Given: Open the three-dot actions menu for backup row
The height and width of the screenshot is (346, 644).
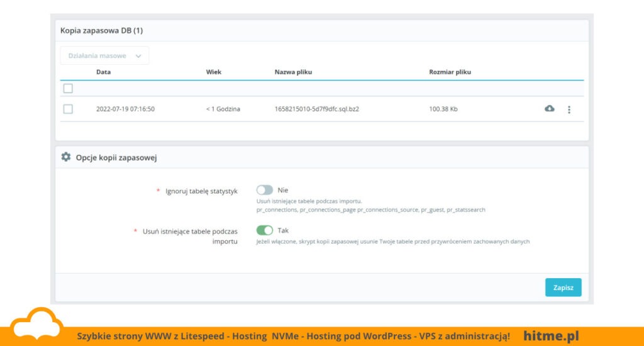Looking at the screenshot, I should tap(569, 109).
